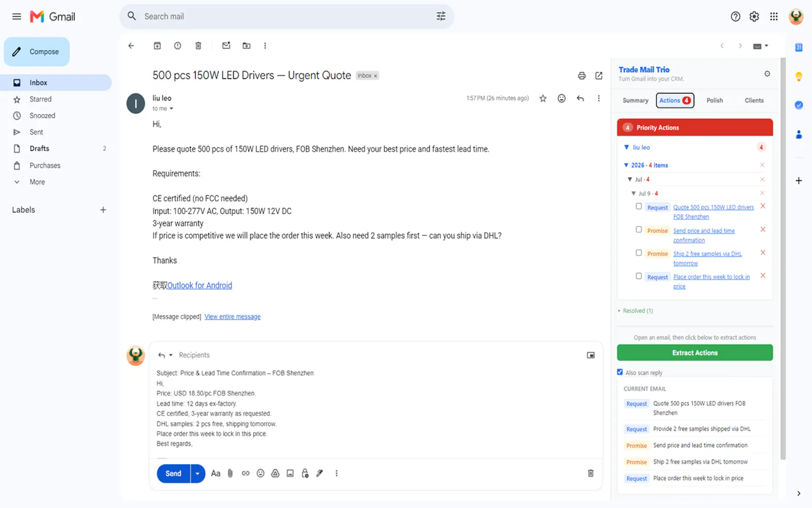The height and width of the screenshot is (508, 812).
Task: Click the Compose button
Action: pos(37,52)
